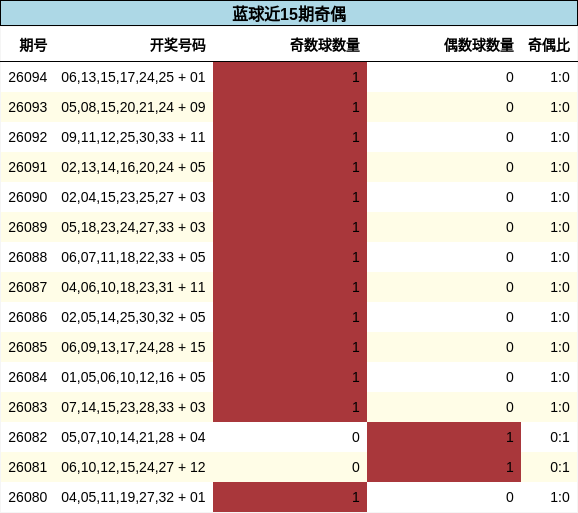Image resolution: width=578 pixels, height=513 pixels.
Task: Select issue number 26090
Action: pyautogui.click(x=28, y=197)
